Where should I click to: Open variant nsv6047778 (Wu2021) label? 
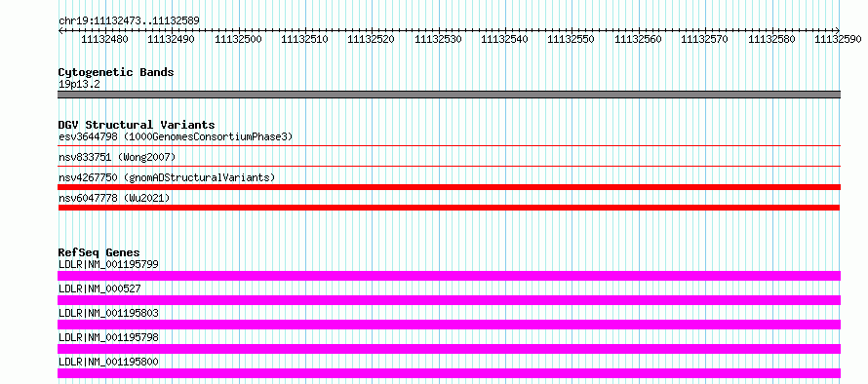(114, 198)
